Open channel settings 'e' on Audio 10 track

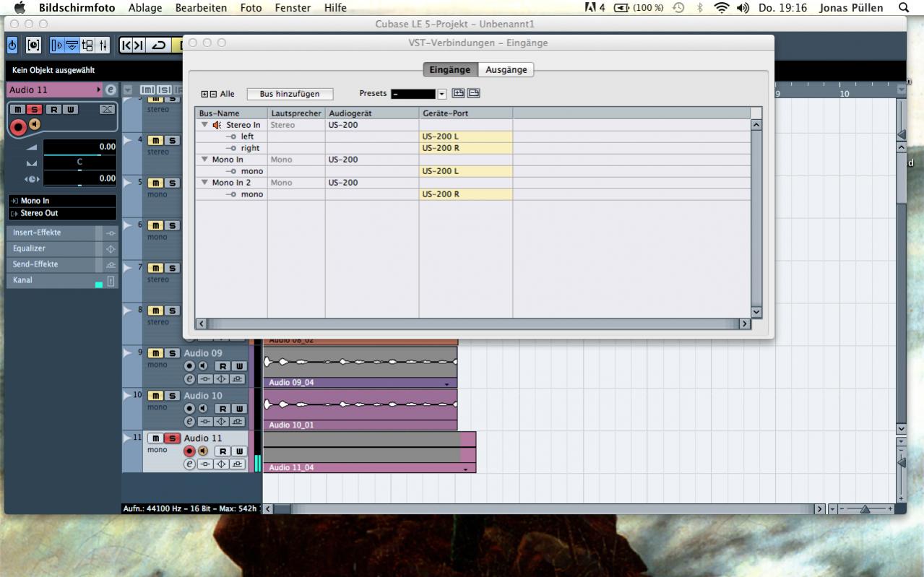coord(190,421)
